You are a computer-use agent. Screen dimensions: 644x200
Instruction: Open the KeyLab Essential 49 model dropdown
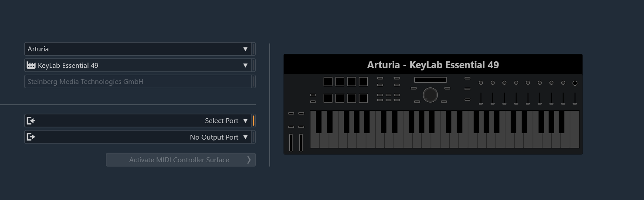pyautogui.click(x=138, y=66)
